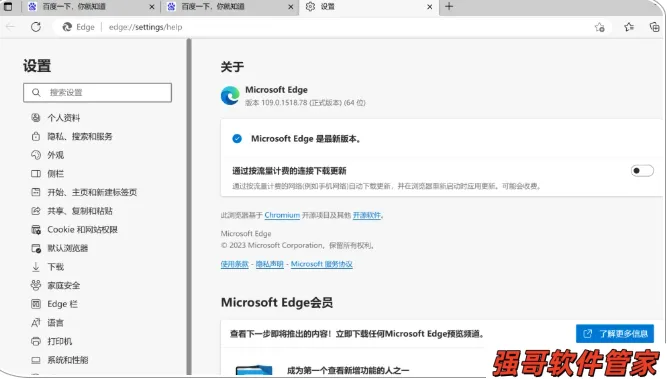The image size is (667, 379).
Task: Click the 打印机 printer icon
Action: click(36, 342)
